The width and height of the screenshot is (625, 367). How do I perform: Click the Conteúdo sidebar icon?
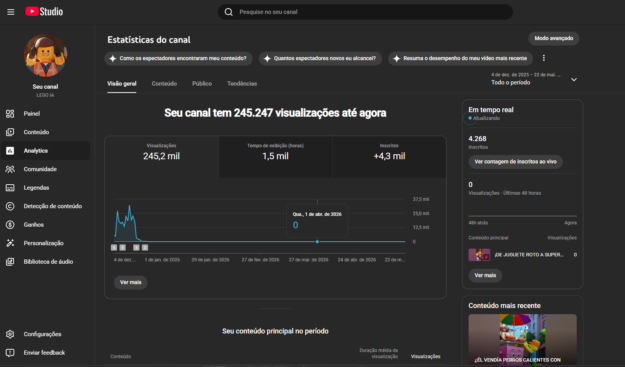pos(10,132)
